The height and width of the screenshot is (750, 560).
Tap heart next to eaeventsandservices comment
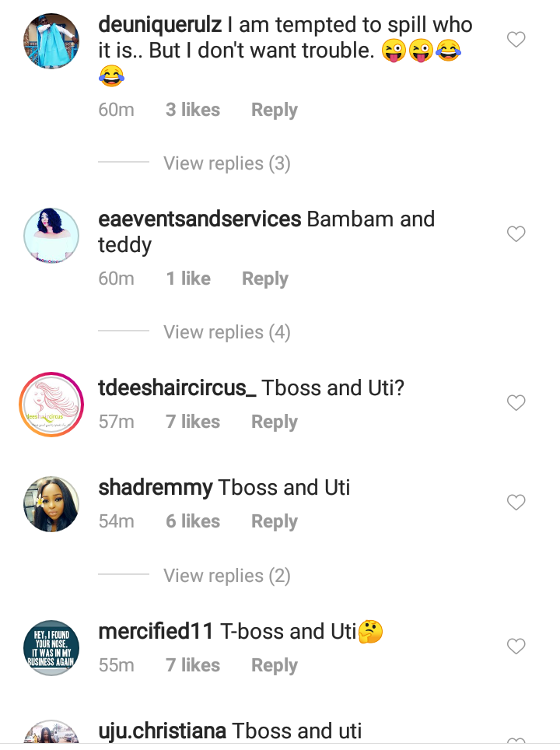[x=516, y=233]
